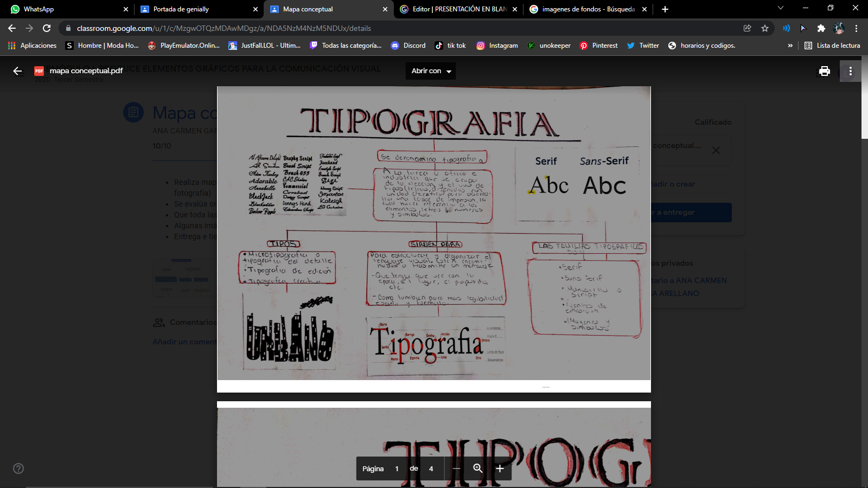Image resolution: width=868 pixels, height=488 pixels.
Task: Share this page icon in address bar
Action: point(748,28)
